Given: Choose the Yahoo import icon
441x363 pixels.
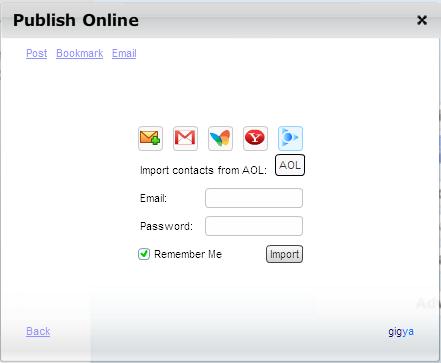Looking at the screenshot, I should pyautogui.click(x=255, y=138).
